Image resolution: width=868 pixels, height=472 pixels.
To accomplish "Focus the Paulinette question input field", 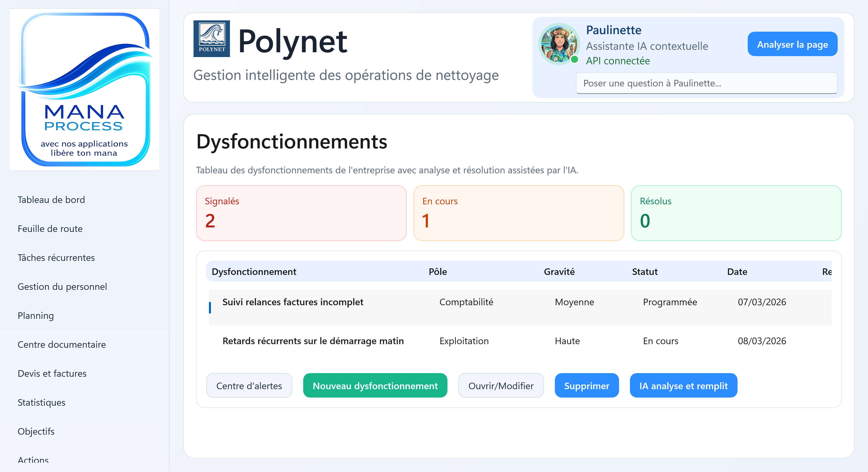I will [x=706, y=83].
